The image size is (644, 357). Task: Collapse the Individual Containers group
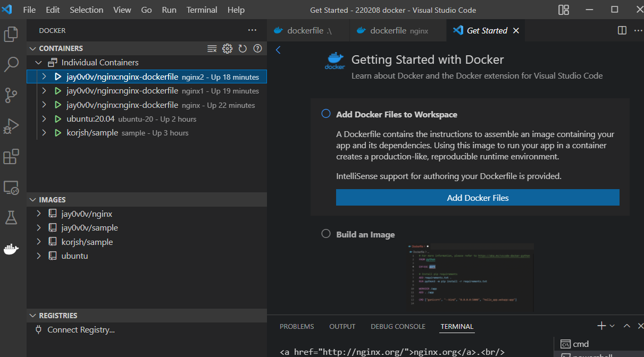pyautogui.click(x=38, y=63)
